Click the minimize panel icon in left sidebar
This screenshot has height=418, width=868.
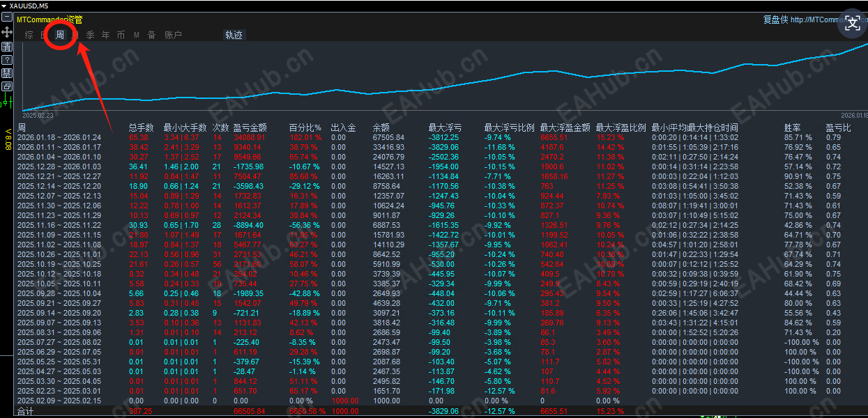pyautogui.click(x=7, y=17)
